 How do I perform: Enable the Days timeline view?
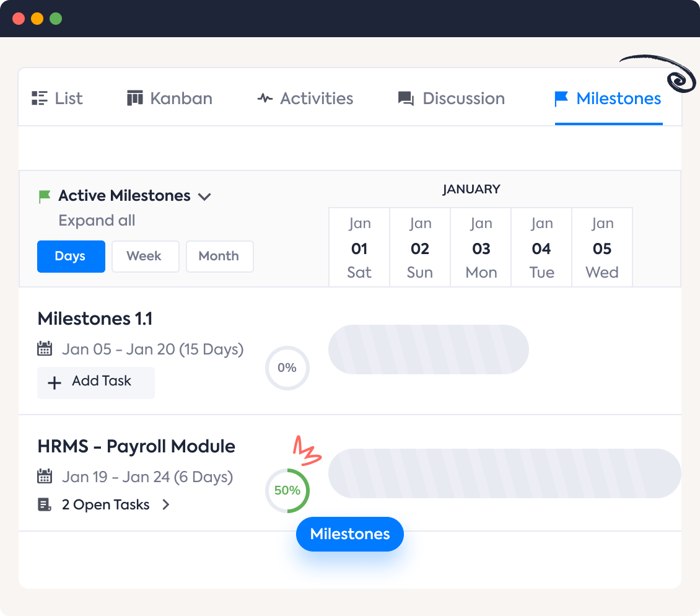point(71,256)
